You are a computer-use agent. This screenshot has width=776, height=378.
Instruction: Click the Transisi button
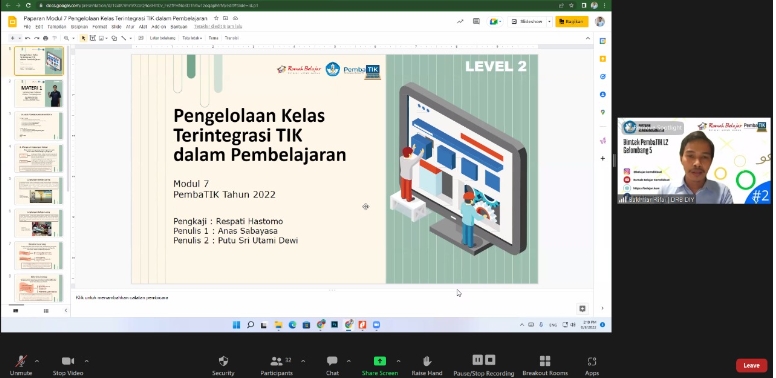coord(232,38)
